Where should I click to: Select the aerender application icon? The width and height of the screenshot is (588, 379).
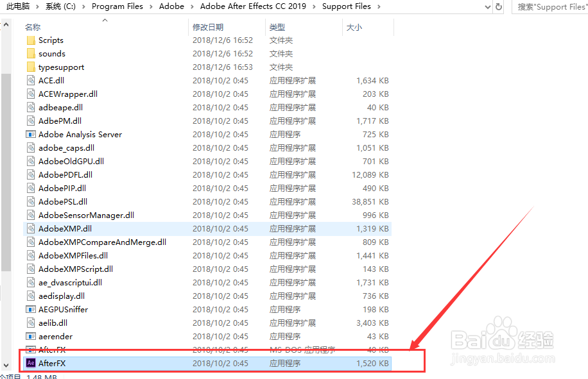30,336
